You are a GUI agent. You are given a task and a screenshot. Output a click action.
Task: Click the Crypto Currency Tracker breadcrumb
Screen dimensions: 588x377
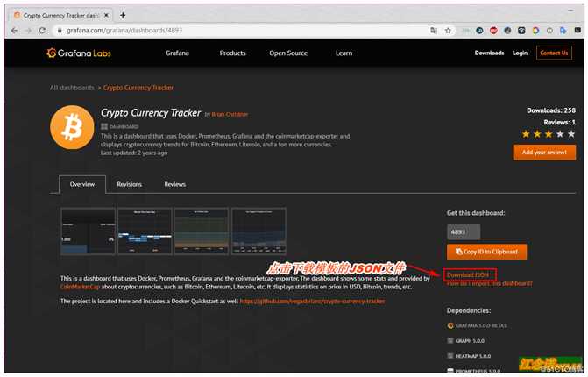(x=138, y=88)
